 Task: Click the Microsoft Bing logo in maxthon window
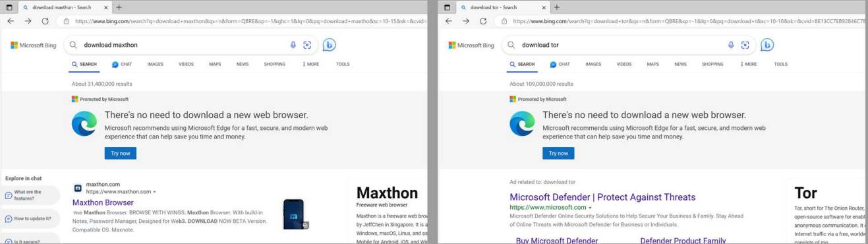click(34, 45)
